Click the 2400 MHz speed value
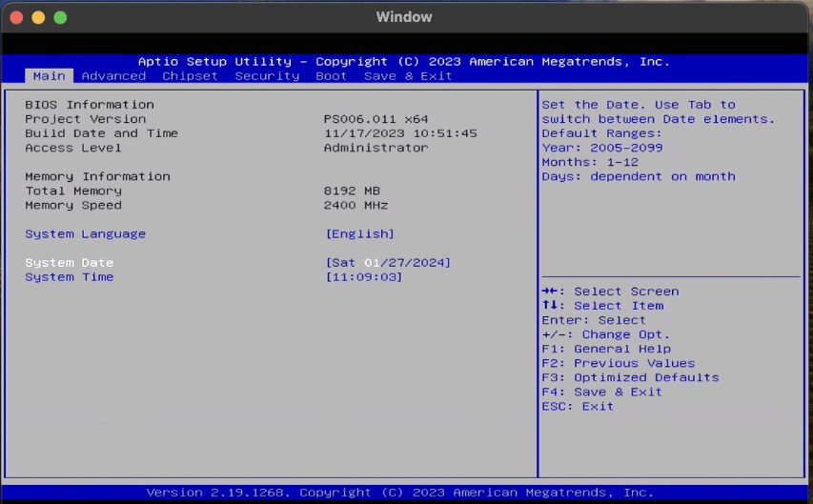Viewport: 813px width, 504px height. [x=356, y=206]
